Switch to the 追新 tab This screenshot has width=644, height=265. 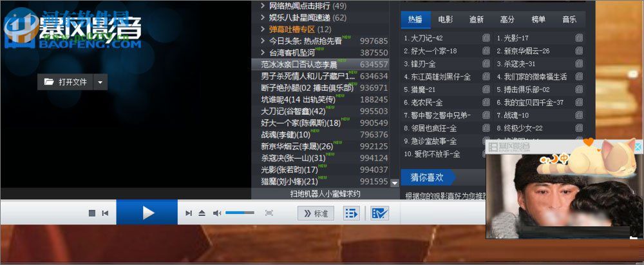477,19
